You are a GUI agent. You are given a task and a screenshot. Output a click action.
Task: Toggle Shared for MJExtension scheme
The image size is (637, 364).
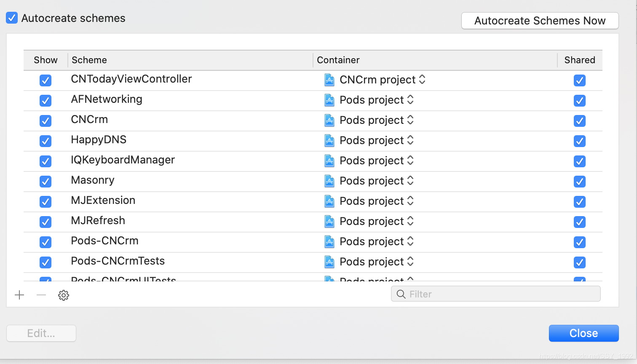click(580, 202)
